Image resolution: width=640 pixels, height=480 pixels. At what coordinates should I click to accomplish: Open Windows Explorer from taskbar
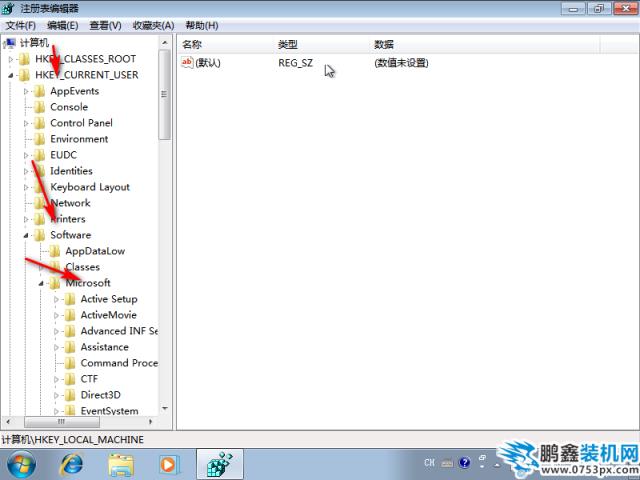tap(121, 464)
